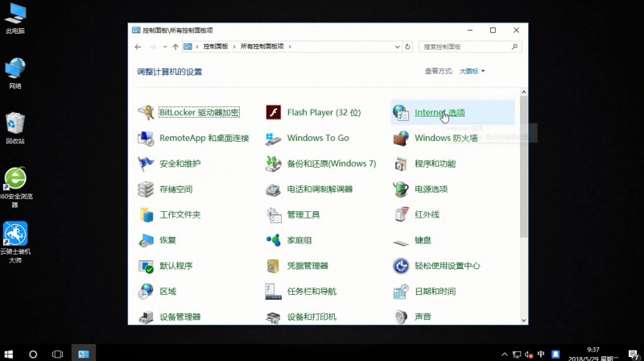Open the action center notification icon
Screen dimensions: 644x361
coord(634,354)
